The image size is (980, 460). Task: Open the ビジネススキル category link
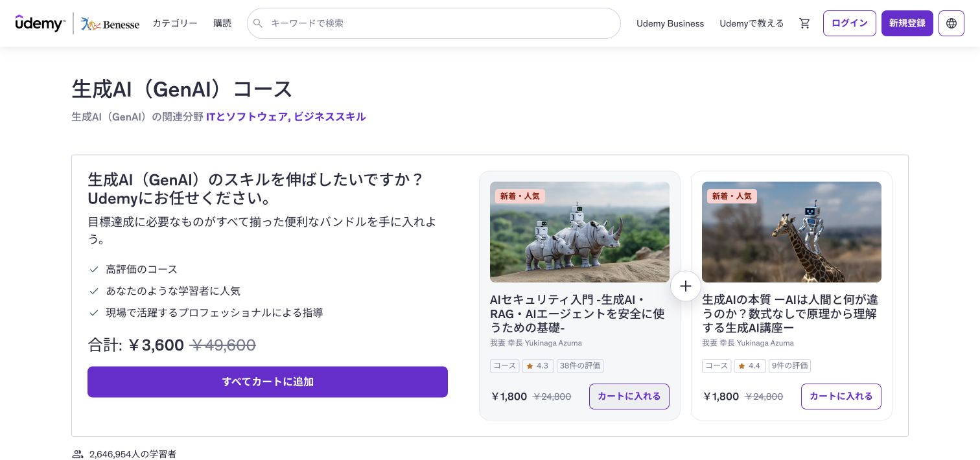click(330, 117)
